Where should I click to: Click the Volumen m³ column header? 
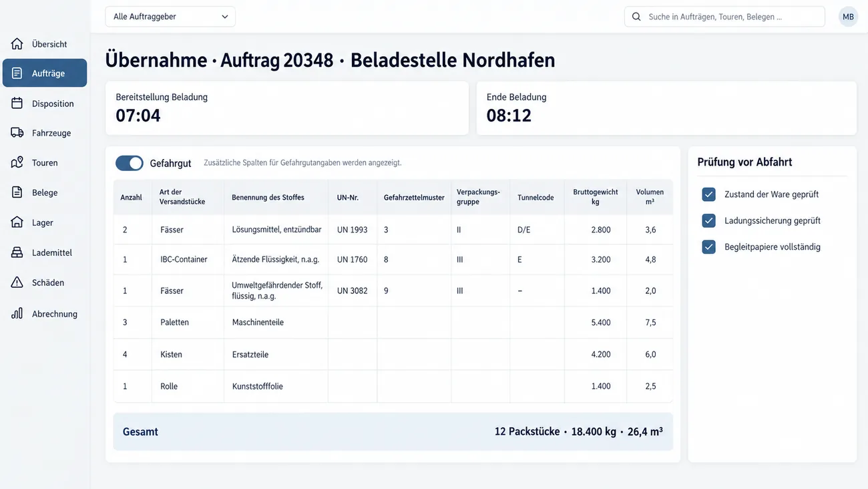(x=650, y=197)
